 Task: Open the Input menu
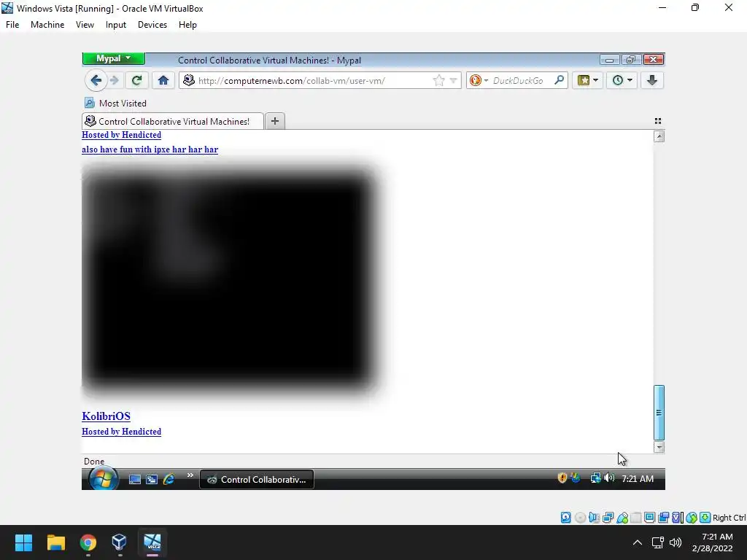tap(116, 25)
